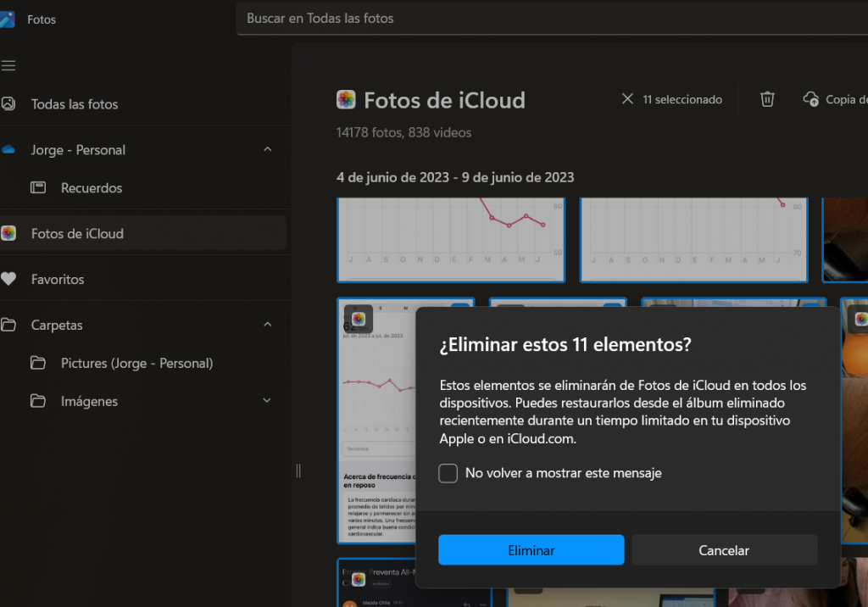Viewport: 868px width, 607px height.
Task: Click the trash icon to delete selection
Action: pos(767,99)
